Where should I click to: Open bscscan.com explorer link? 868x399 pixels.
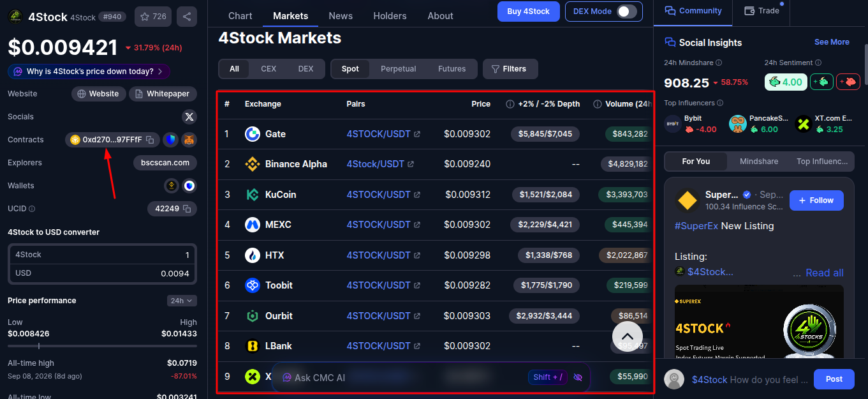[165, 163]
